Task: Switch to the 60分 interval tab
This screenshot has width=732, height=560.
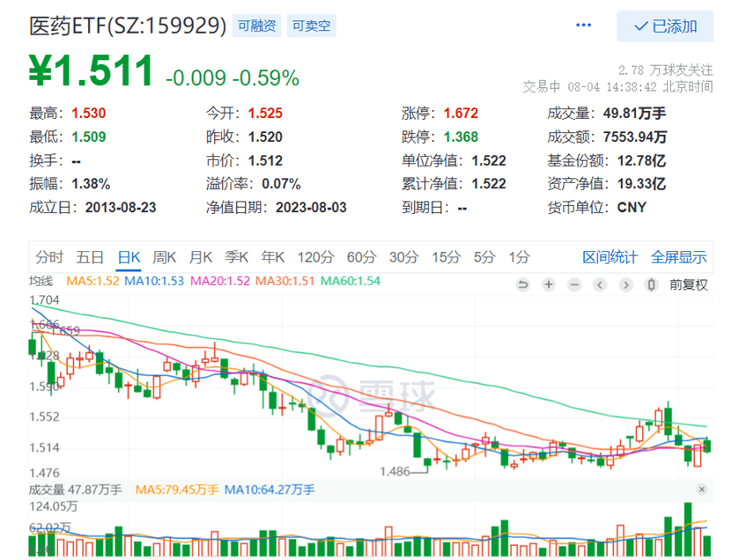Action: pos(361,257)
